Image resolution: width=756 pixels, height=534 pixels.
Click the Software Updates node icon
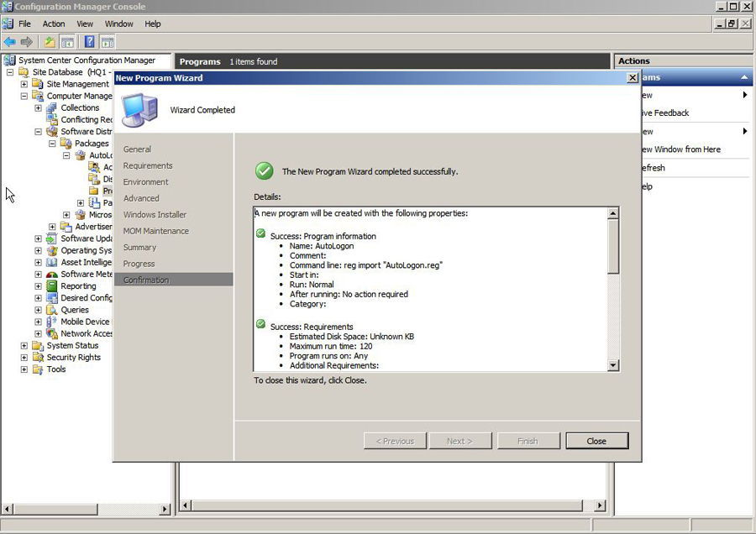[51, 238]
